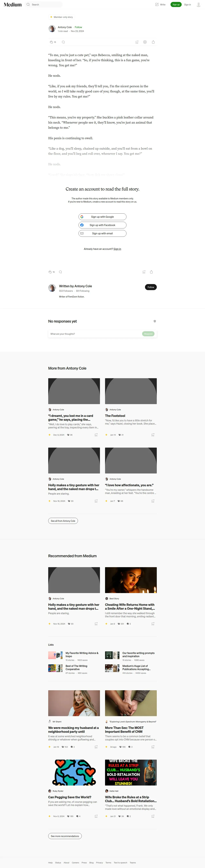205x868 pixels.
Task: Open the Teams footer link
Action: (x=133, y=863)
